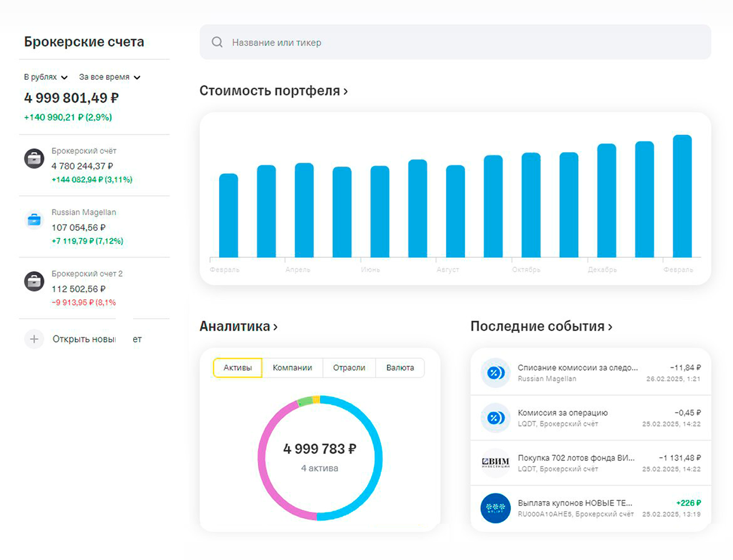The width and height of the screenshot is (733, 560).
Task: Switch to the Отрасли tab
Action: (x=349, y=368)
